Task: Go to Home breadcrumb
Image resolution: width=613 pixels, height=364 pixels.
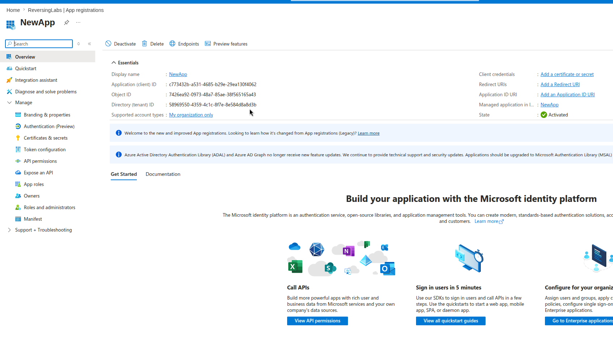Action: (x=13, y=10)
